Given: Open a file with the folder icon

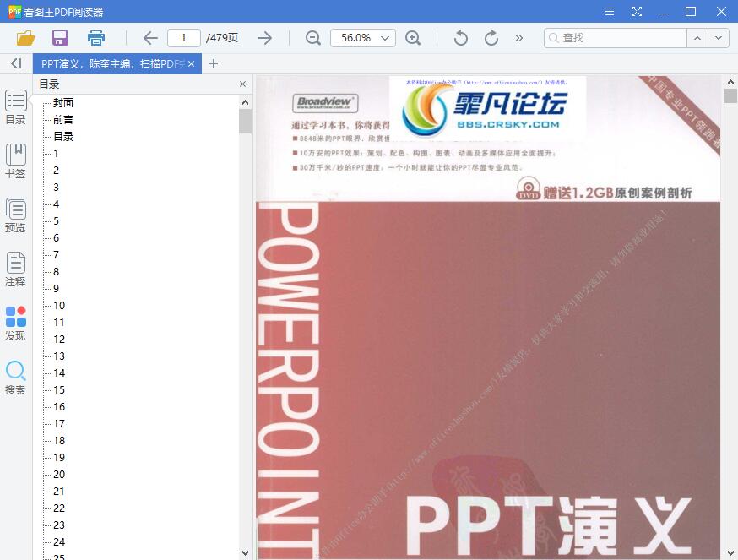Looking at the screenshot, I should [x=26, y=38].
